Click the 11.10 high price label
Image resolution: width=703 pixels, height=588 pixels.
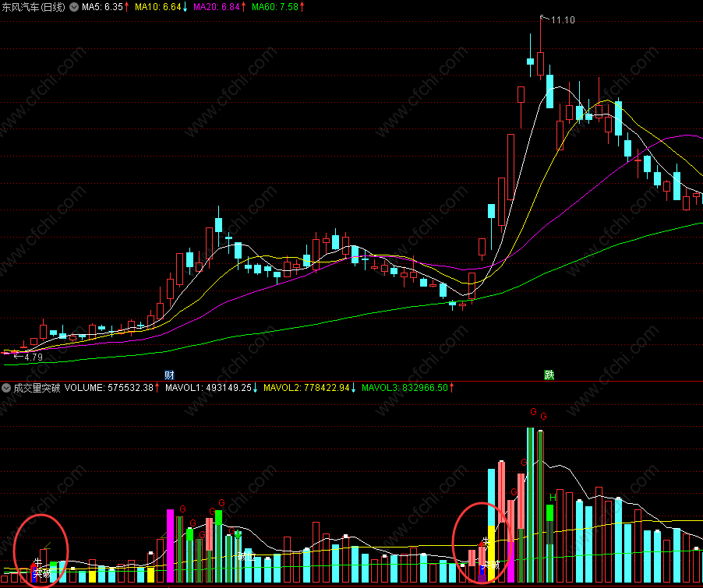[563, 20]
